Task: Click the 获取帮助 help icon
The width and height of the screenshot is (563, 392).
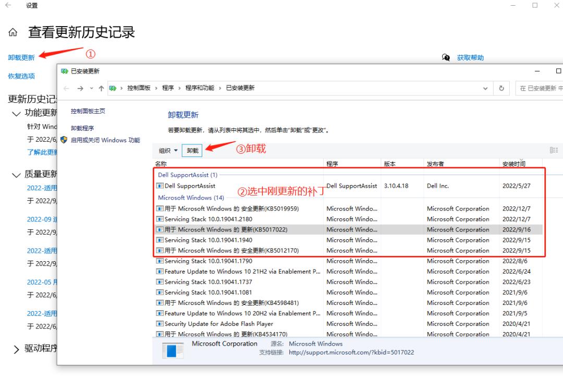Action: [x=447, y=57]
